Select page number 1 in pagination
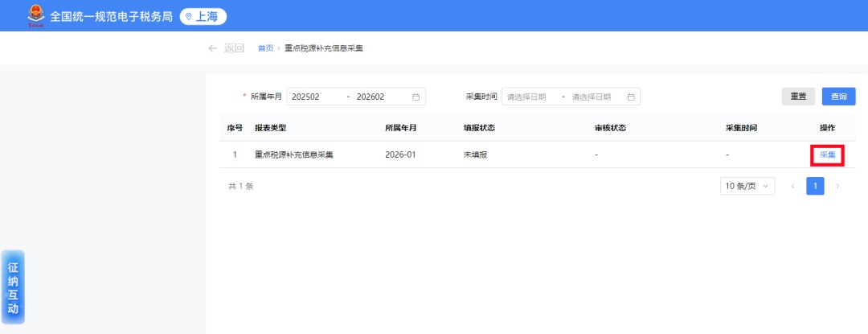The image size is (868, 334). 815,186
